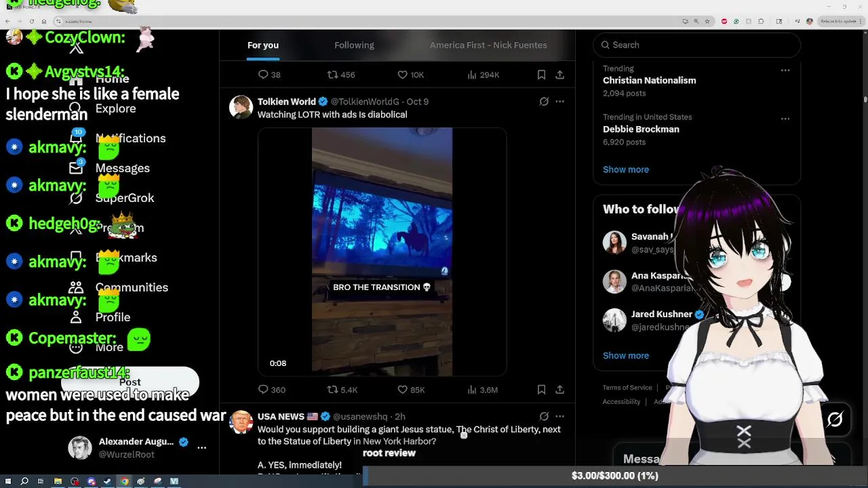View analytics of Tolkien World post (3.6M)
The image size is (868, 488).
pyautogui.click(x=483, y=390)
